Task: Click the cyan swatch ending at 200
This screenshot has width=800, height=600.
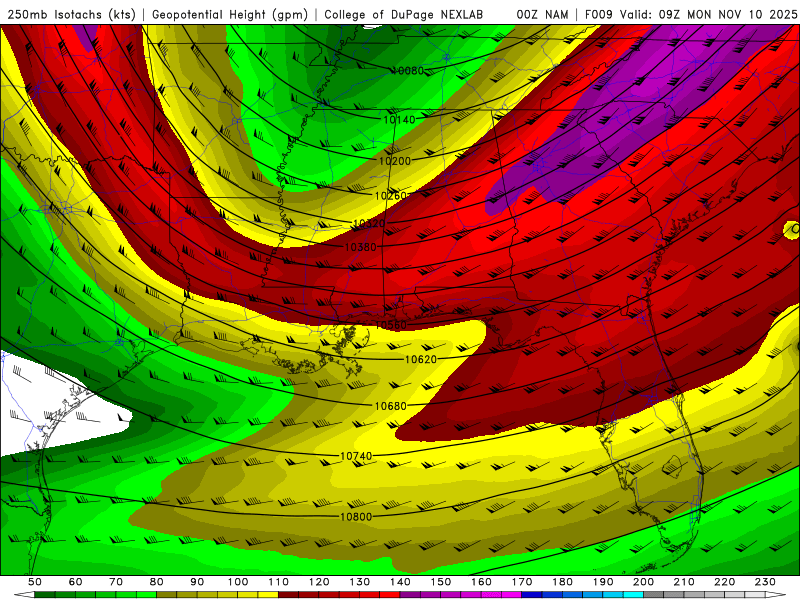Action: pyautogui.click(x=634, y=595)
